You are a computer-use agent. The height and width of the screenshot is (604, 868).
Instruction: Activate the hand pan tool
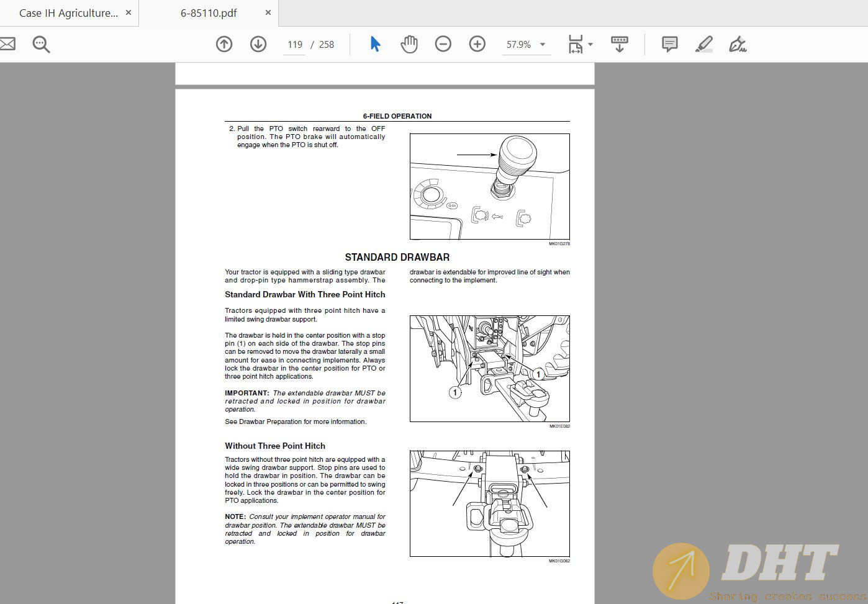click(x=409, y=44)
